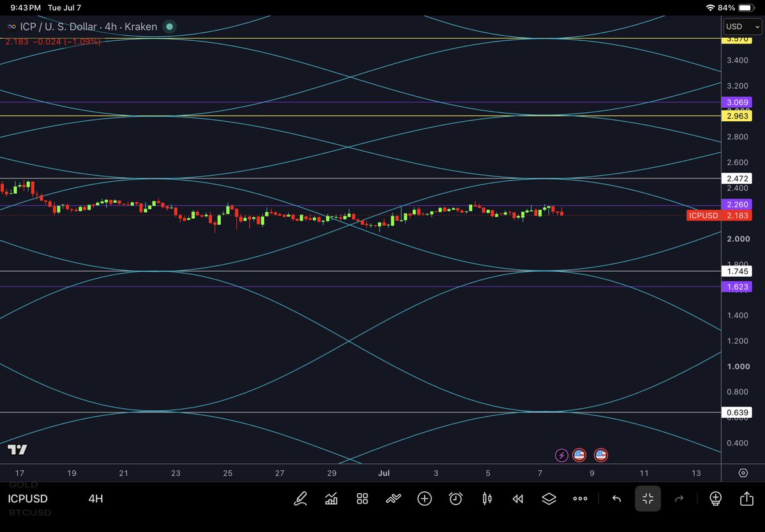Share the chart with the share icon
The width and height of the screenshot is (765, 532).
click(x=746, y=498)
